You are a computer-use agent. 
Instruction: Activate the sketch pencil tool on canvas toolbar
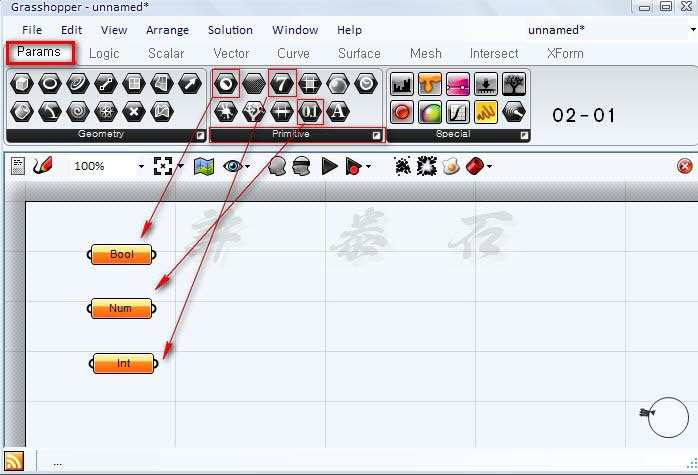(42, 166)
